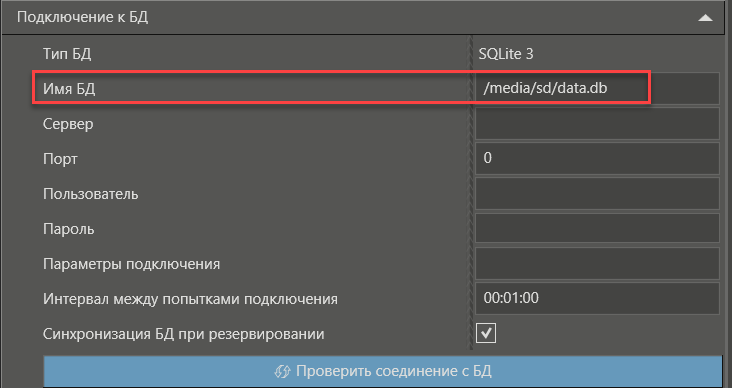
Task: Select the Имя БД label
Action: pos(69,89)
